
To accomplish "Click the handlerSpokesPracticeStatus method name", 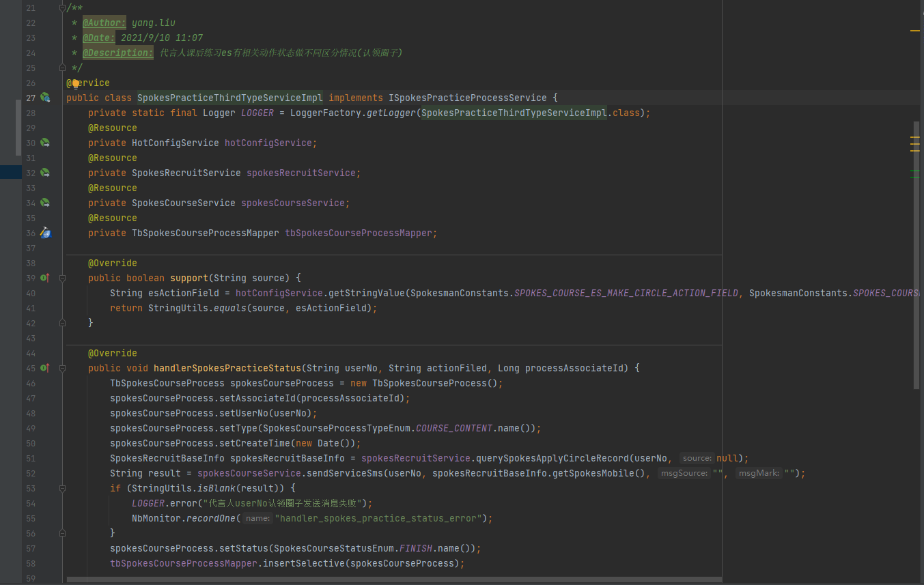I will [227, 368].
